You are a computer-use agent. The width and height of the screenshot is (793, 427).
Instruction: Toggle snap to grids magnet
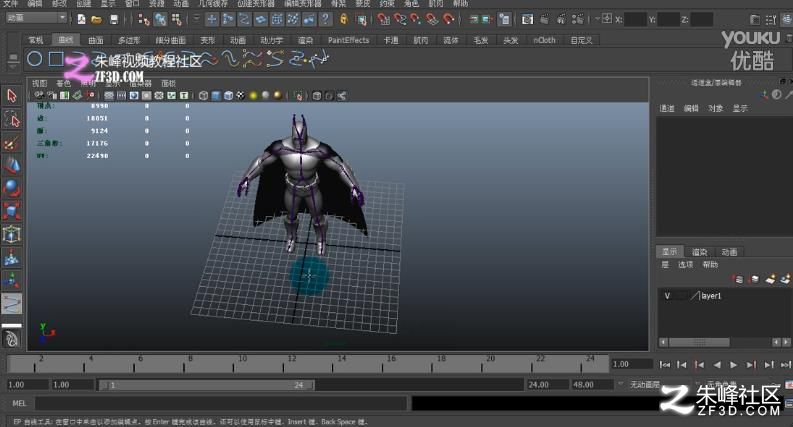pos(384,19)
